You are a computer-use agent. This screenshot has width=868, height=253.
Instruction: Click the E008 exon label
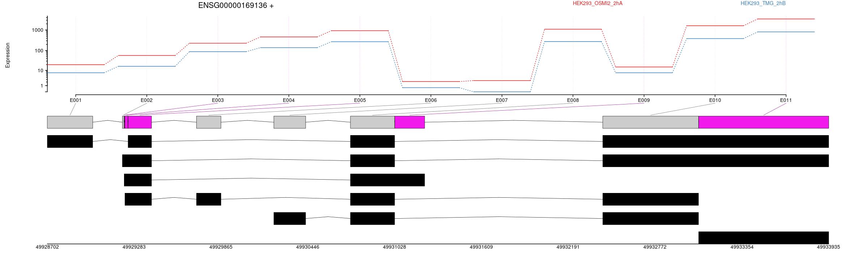(x=573, y=100)
